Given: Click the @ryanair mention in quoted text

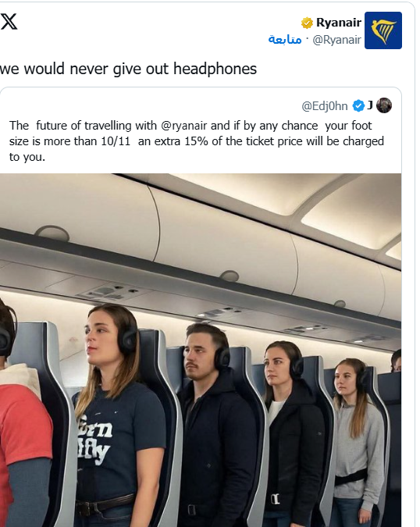Looking at the screenshot, I should pyautogui.click(x=183, y=126).
